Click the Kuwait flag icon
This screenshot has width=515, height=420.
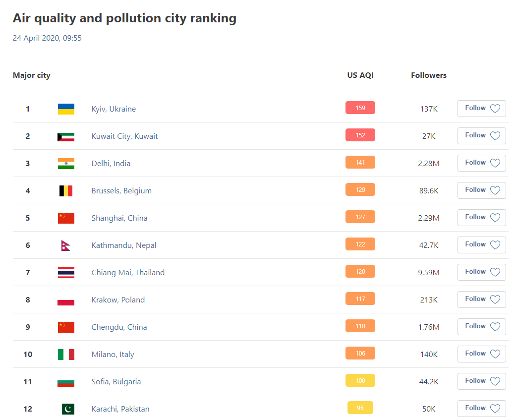coord(66,136)
